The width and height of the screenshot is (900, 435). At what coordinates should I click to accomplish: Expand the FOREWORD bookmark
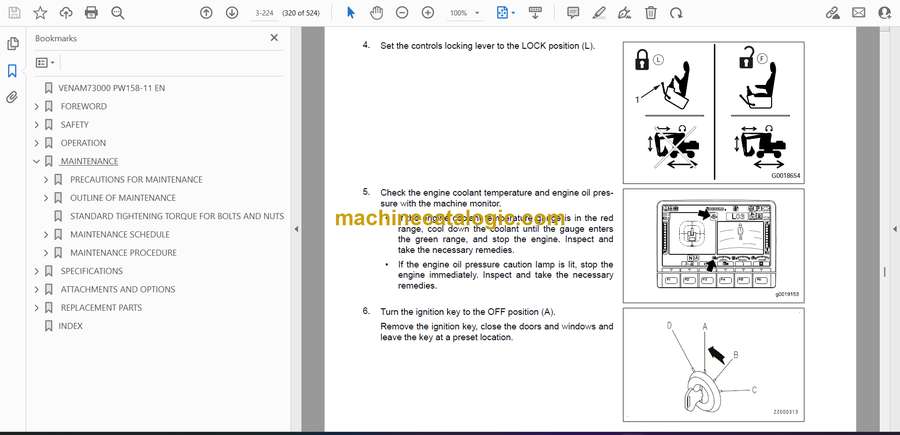click(x=37, y=106)
